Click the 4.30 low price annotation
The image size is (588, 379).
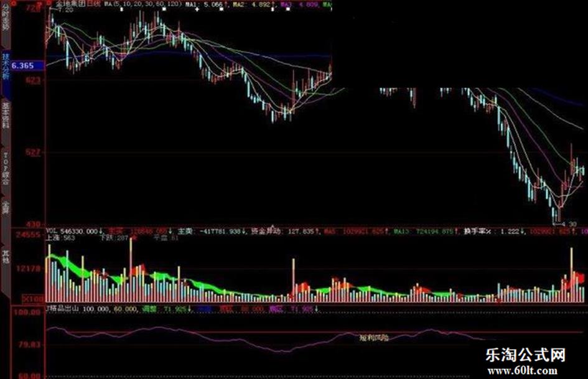569,224
